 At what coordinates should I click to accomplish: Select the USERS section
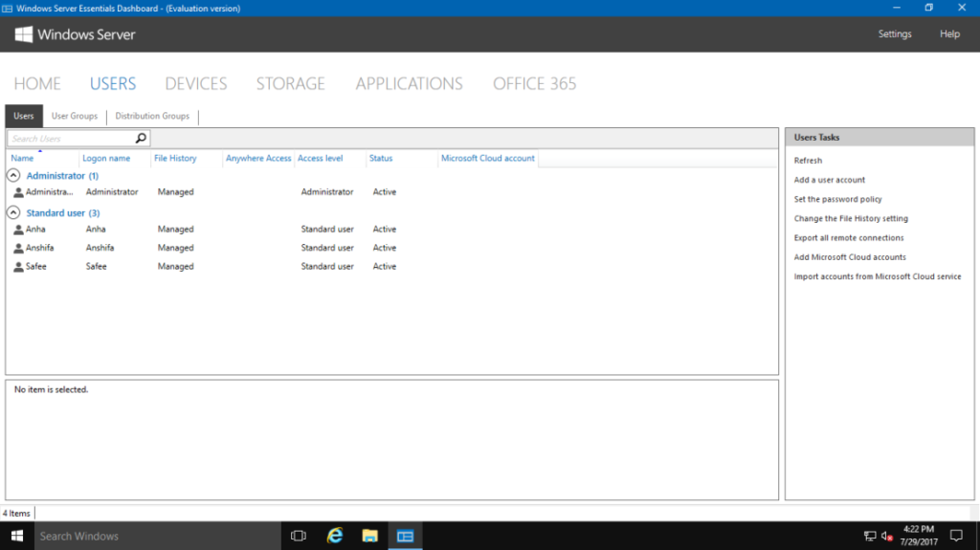[113, 84]
